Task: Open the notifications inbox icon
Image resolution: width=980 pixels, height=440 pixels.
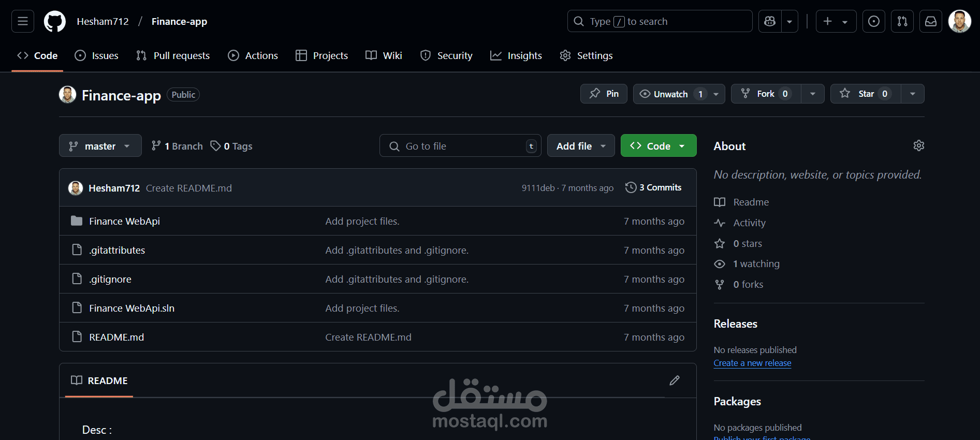Action: (931, 21)
